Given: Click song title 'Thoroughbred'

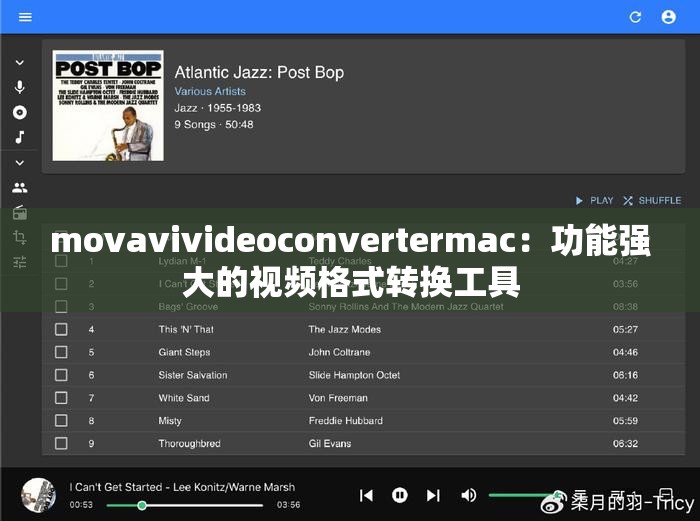Looking at the screenshot, I should (x=189, y=443).
